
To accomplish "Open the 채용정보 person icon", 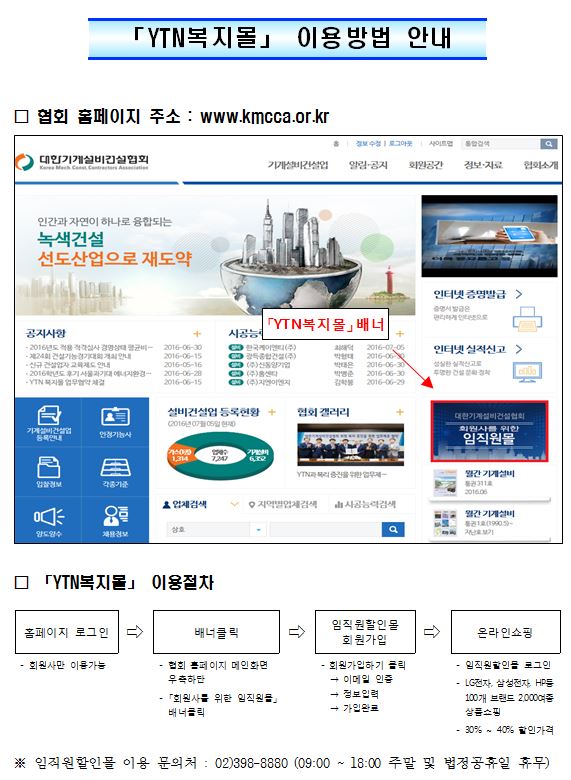I will pyautogui.click(x=115, y=516).
